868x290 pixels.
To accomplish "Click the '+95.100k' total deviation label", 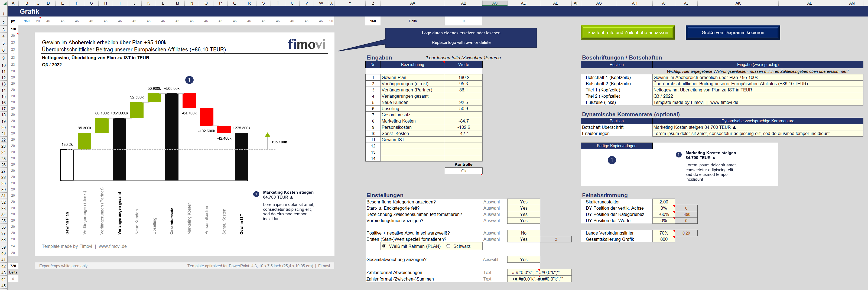I will coord(279,142).
